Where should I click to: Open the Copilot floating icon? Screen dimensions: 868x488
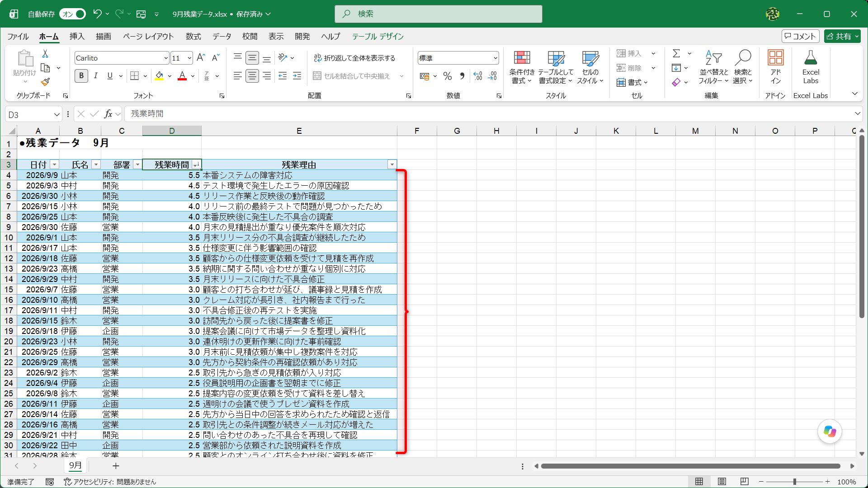tap(830, 432)
